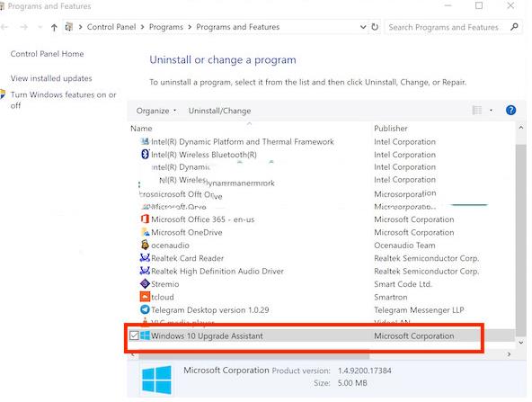Click the Telegram Desktop icon
Image resolution: width=532 pixels, height=402 pixels.
[145, 309]
